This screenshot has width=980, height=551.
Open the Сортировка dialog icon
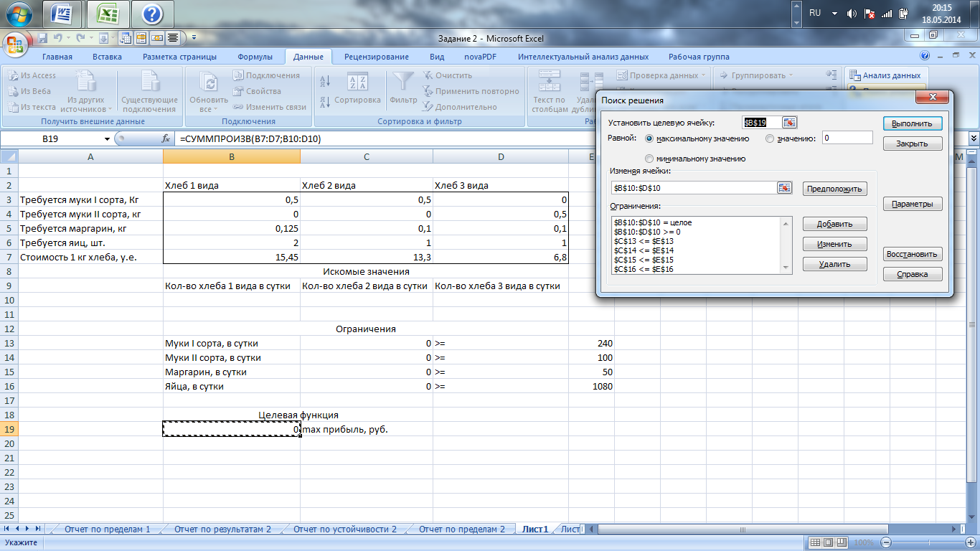tap(357, 88)
